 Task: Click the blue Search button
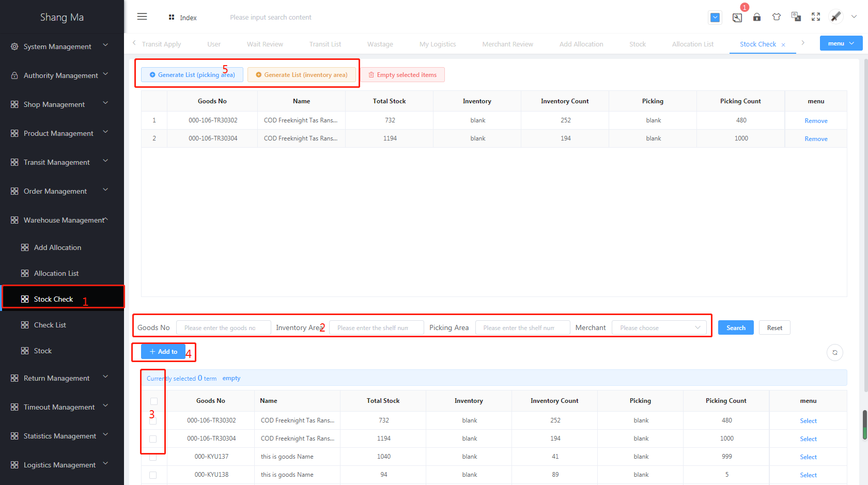(x=736, y=327)
